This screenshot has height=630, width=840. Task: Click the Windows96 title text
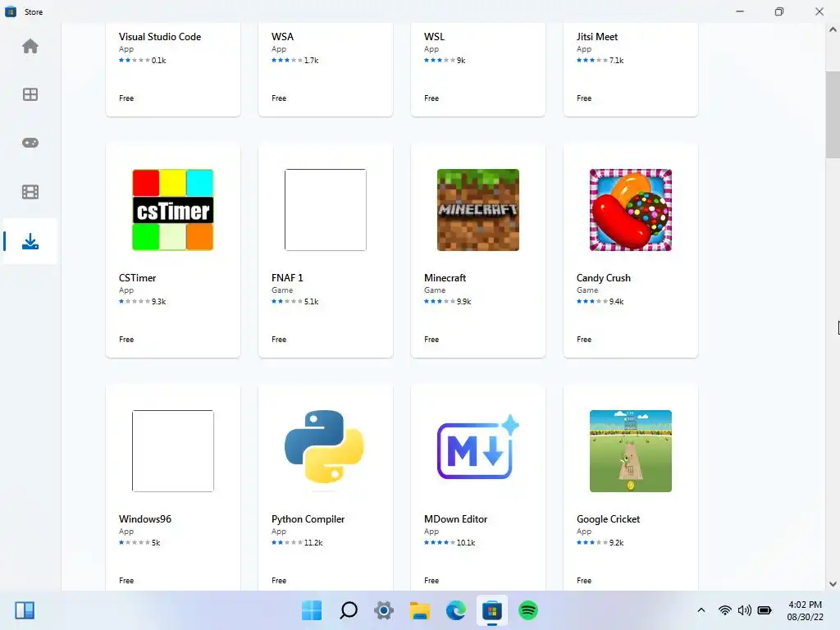[145, 519]
